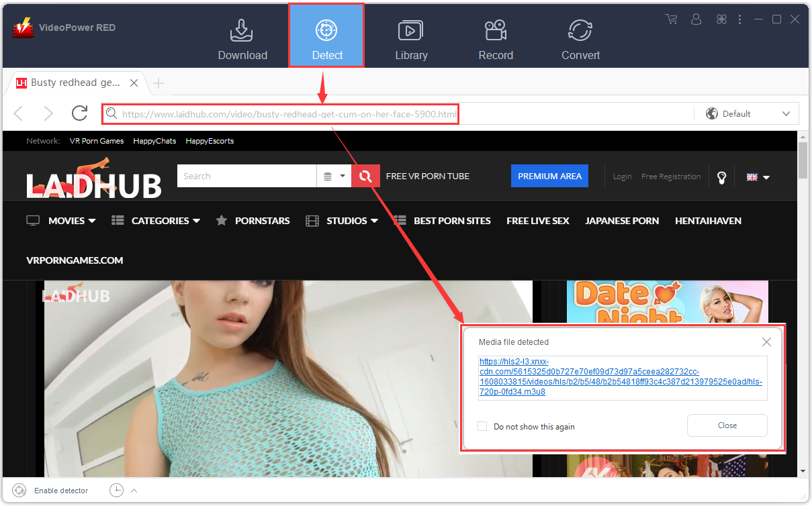Click the scrollbar down arrow
812x506 pixels.
coord(803,471)
